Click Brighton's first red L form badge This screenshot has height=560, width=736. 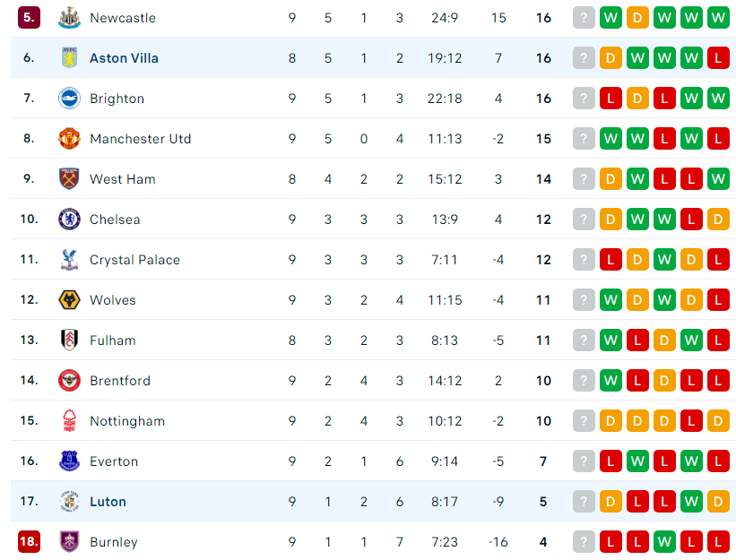(x=610, y=99)
